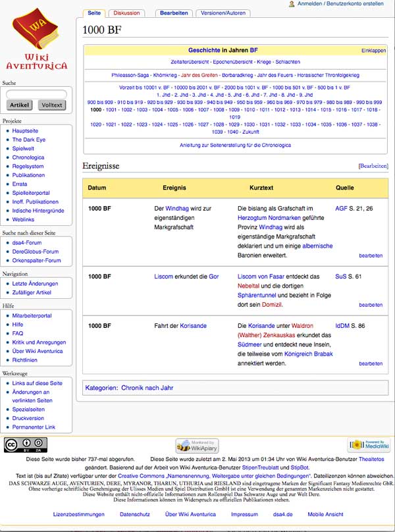Viewport: 395px width, 532px height.
Task: Search this page on Orkenspalter-Forum
Action: tap(37, 260)
